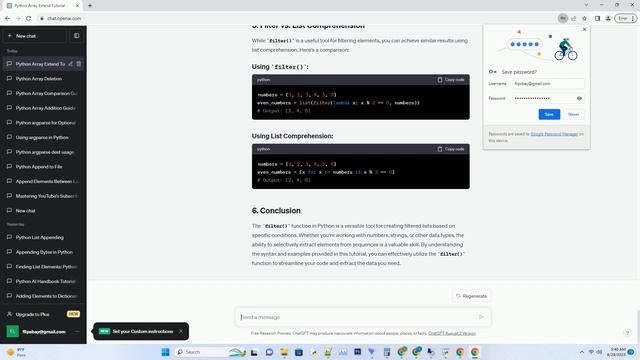Open Python Array Deletion chat
The width and height of the screenshot is (640, 360).
(x=43, y=79)
